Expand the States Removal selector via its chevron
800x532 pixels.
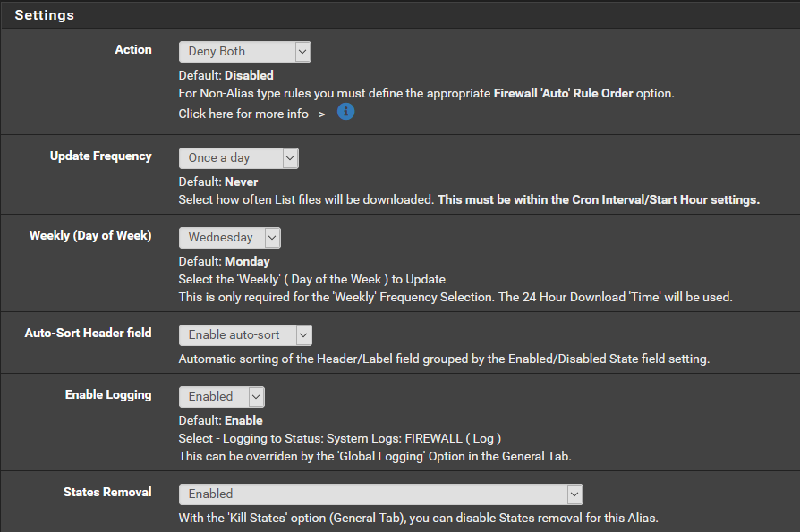tap(575, 494)
